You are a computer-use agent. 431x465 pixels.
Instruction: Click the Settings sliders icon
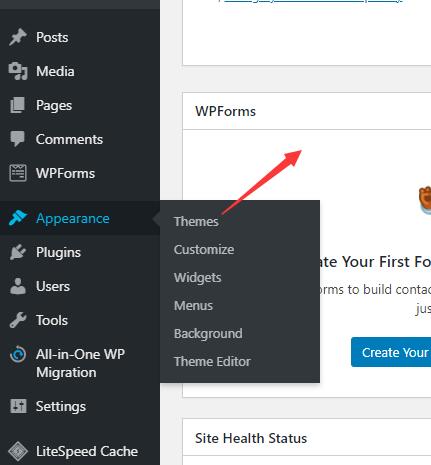click(18, 406)
